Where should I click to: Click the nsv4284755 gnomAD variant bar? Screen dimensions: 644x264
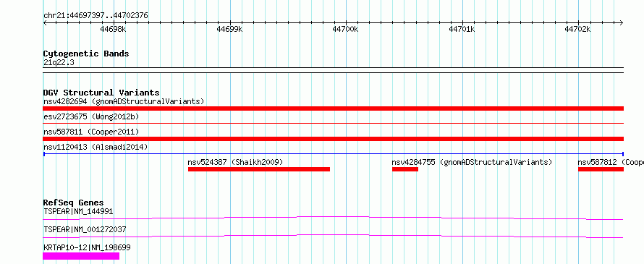tap(405, 169)
